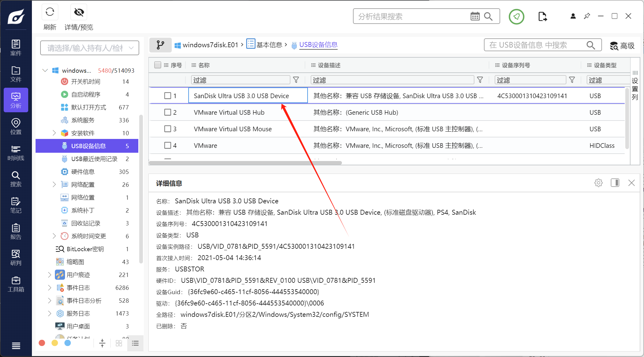The width and height of the screenshot is (644, 357).
Task: Click the branch tree icon beside breadcrumb
Action: 160,45
